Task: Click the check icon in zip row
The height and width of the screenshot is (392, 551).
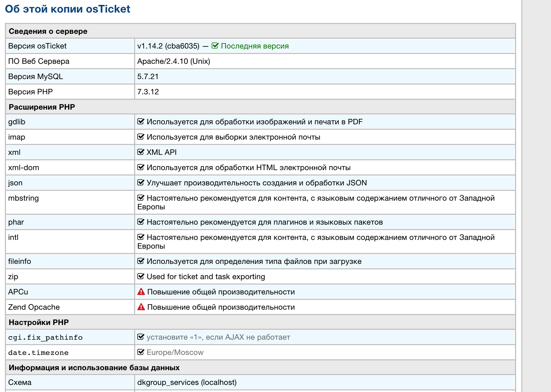Action: pyautogui.click(x=141, y=276)
